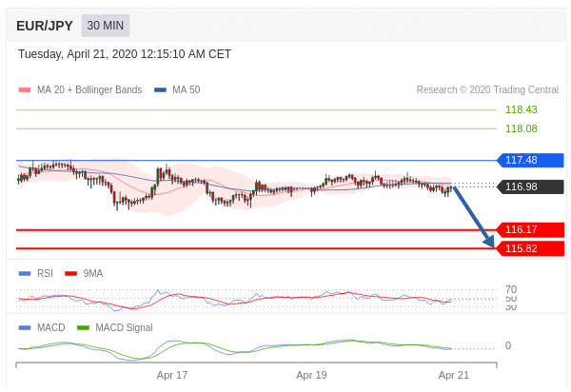
Task: Click the Apr 17 date axis label
Action: coord(172,375)
